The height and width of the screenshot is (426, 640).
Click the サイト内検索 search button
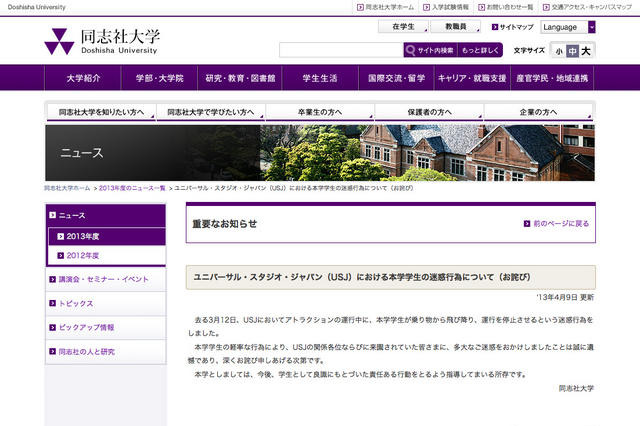[x=431, y=50]
